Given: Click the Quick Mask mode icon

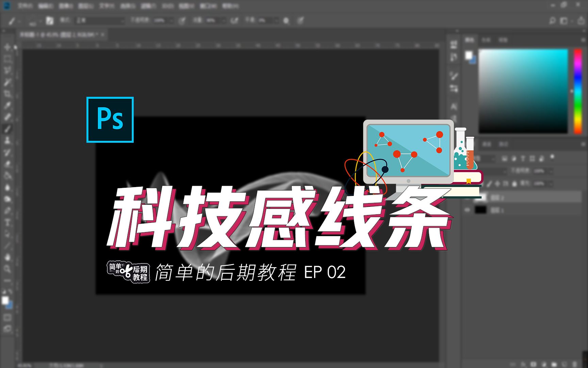Looking at the screenshot, I should coord(7,318).
